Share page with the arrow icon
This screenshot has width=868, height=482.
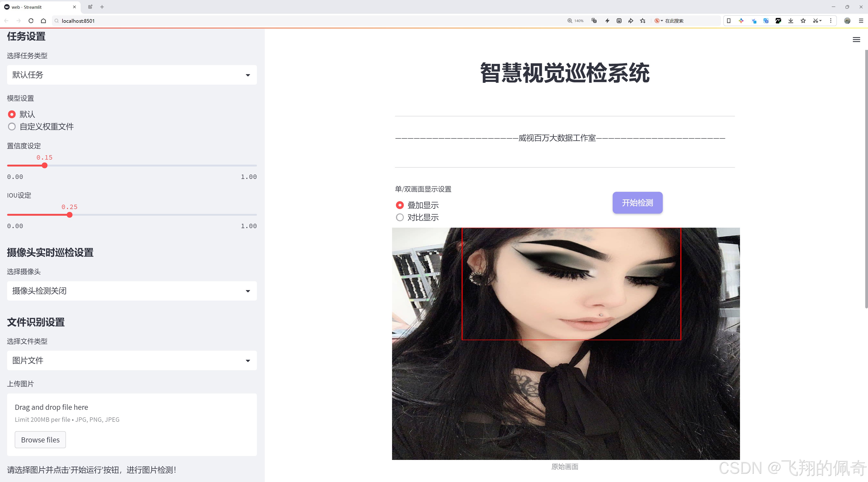tap(631, 21)
